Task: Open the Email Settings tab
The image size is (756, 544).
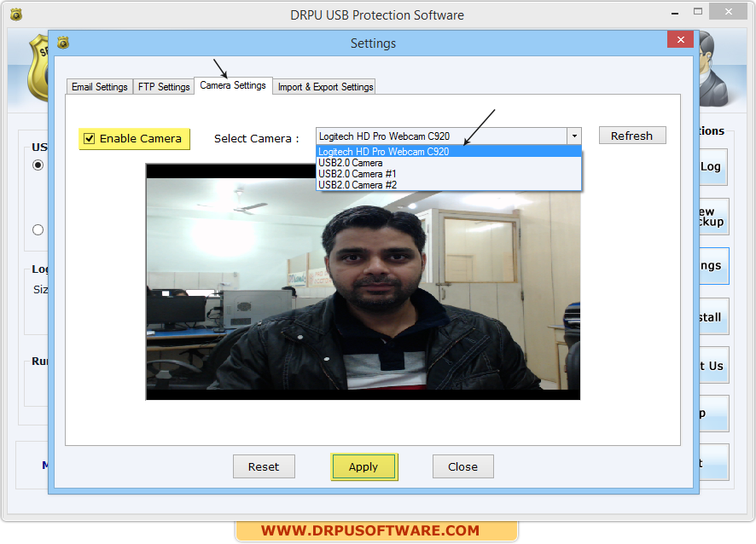Action: pyautogui.click(x=99, y=87)
